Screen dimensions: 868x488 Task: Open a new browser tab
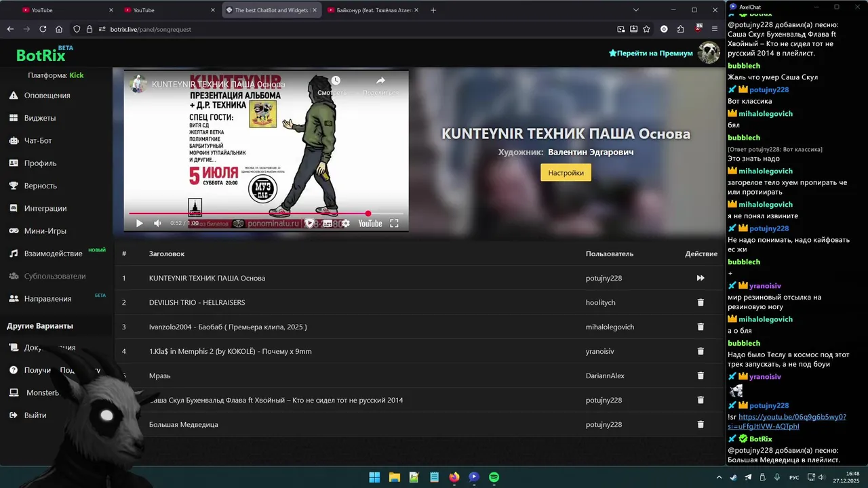(x=433, y=10)
